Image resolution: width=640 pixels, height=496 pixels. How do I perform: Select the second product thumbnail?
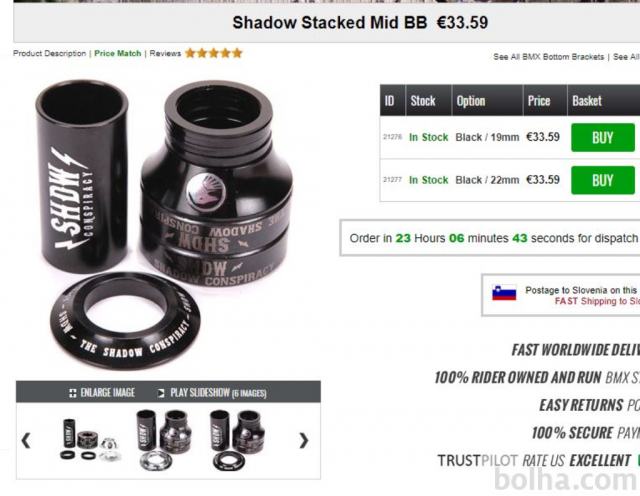(164, 440)
